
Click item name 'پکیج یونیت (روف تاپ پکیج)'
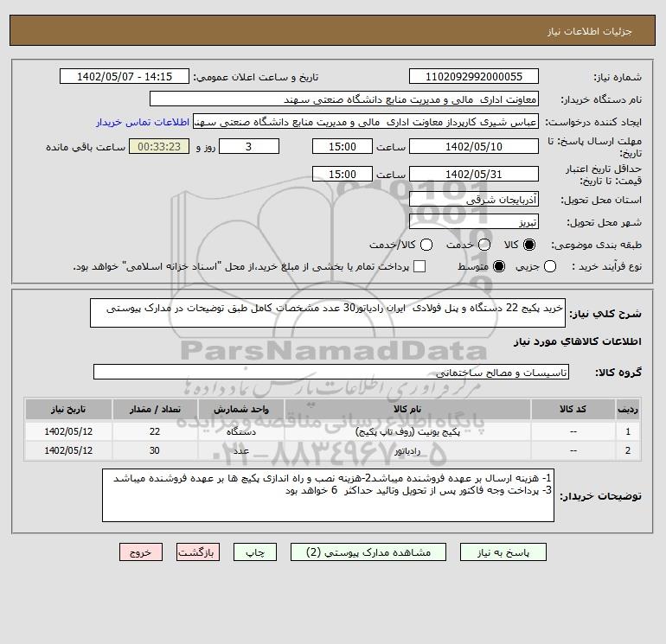[x=407, y=431]
